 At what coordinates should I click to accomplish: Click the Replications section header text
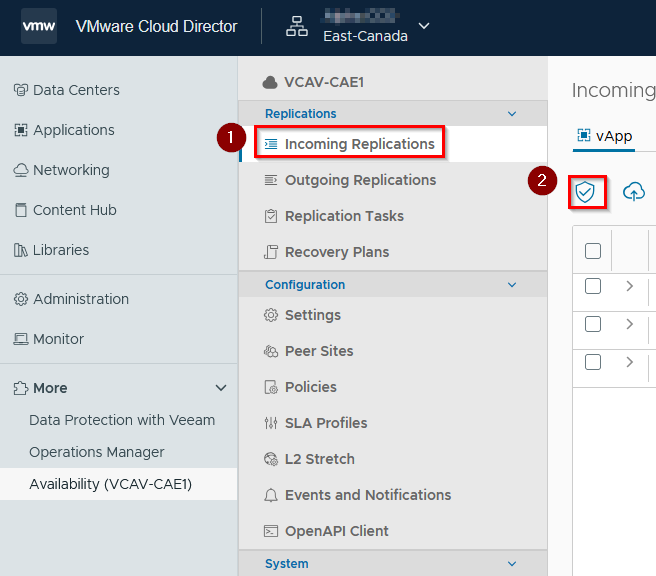tap(300, 114)
